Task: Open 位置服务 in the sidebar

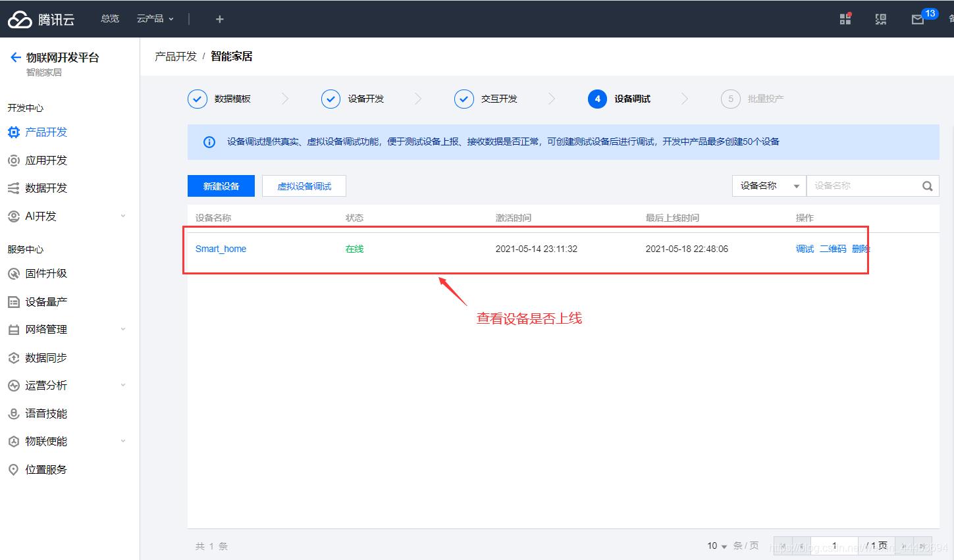Action: click(x=46, y=470)
